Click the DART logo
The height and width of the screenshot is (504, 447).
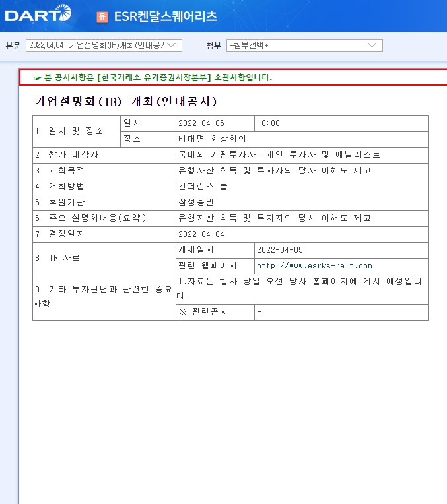pos(38,13)
